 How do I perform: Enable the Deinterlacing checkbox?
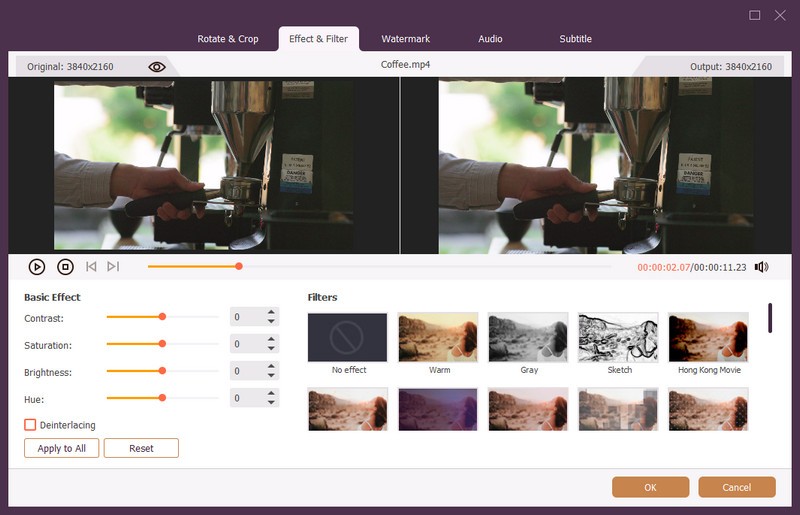[30, 425]
